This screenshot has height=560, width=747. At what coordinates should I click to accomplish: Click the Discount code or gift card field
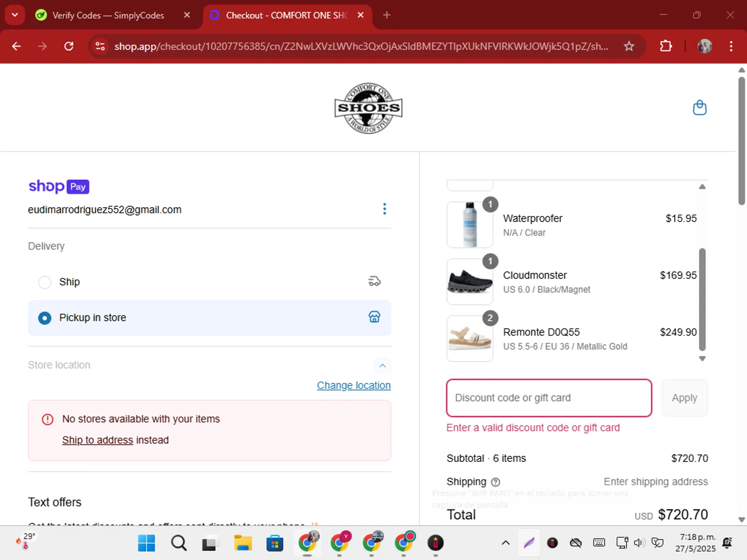(549, 398)
